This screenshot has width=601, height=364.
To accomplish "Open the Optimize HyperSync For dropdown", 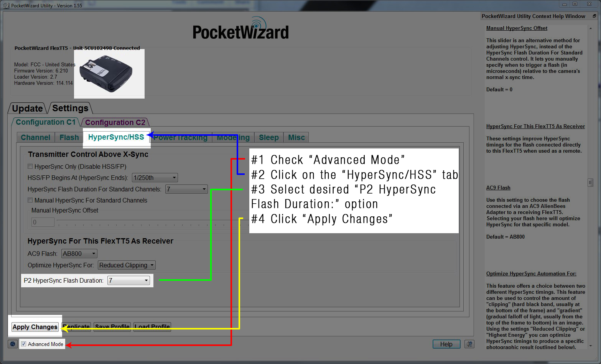I will click(127, 265).
